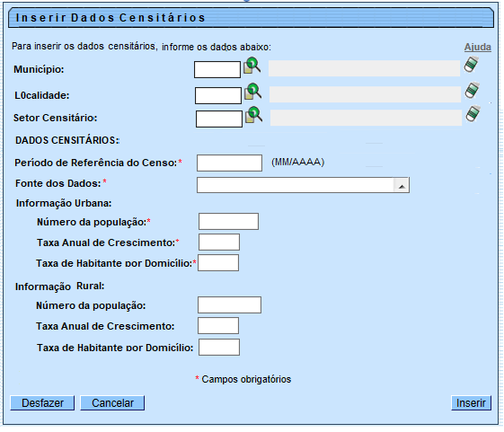Click urban Taxa Anual de Crescimento field
The width and height of the screenshot is (504, 432).
pyautogui.click(x=219, y=242)
